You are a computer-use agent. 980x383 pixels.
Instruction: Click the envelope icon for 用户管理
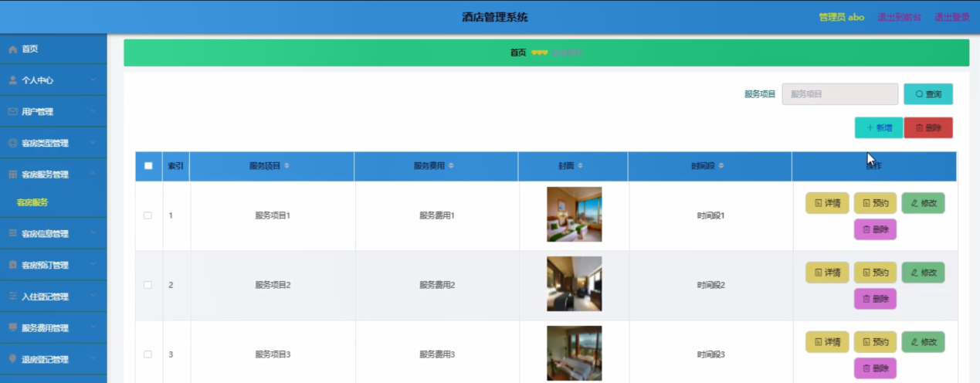12,112
